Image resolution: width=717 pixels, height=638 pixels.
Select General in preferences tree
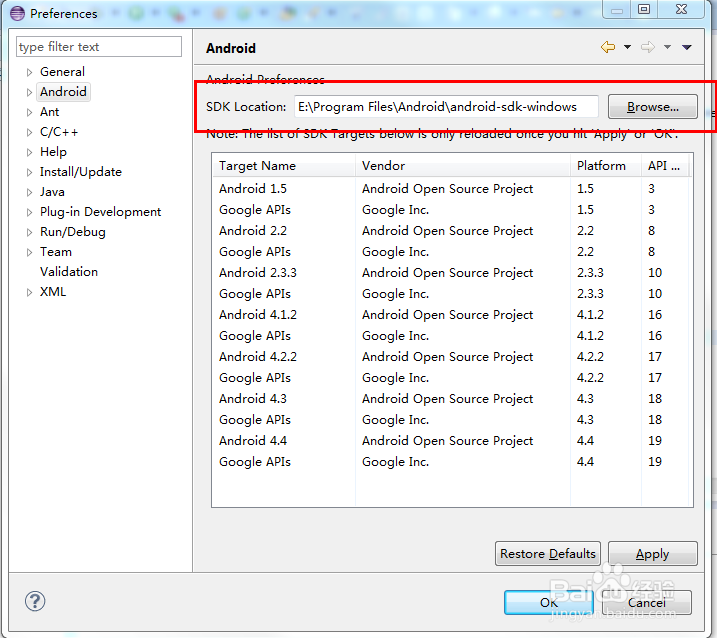point(62,72)
